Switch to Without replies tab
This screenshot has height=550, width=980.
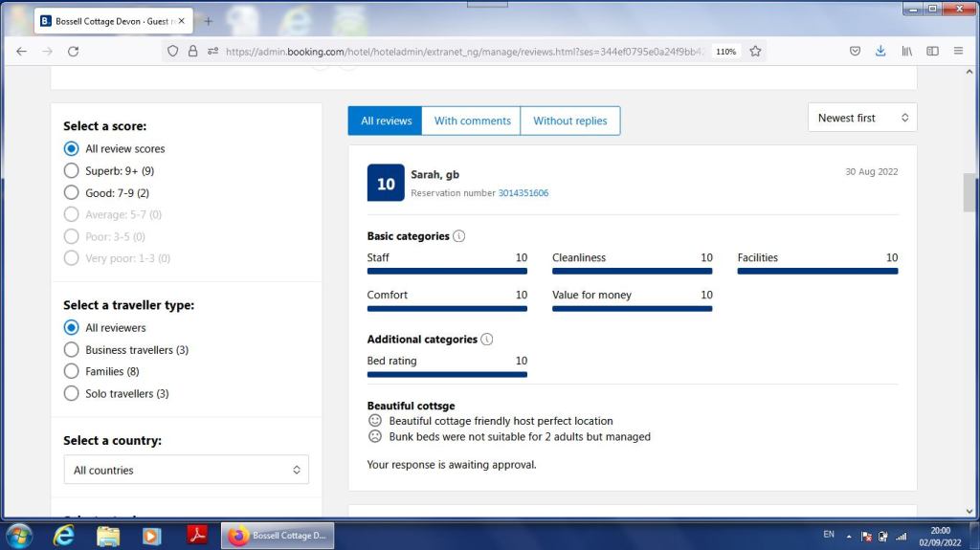570,121
